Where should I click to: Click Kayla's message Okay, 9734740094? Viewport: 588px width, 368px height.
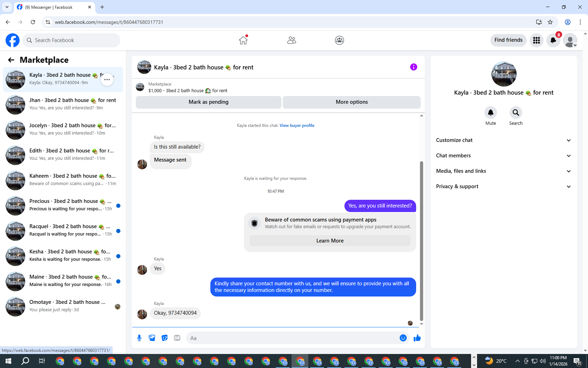(175, 313)
